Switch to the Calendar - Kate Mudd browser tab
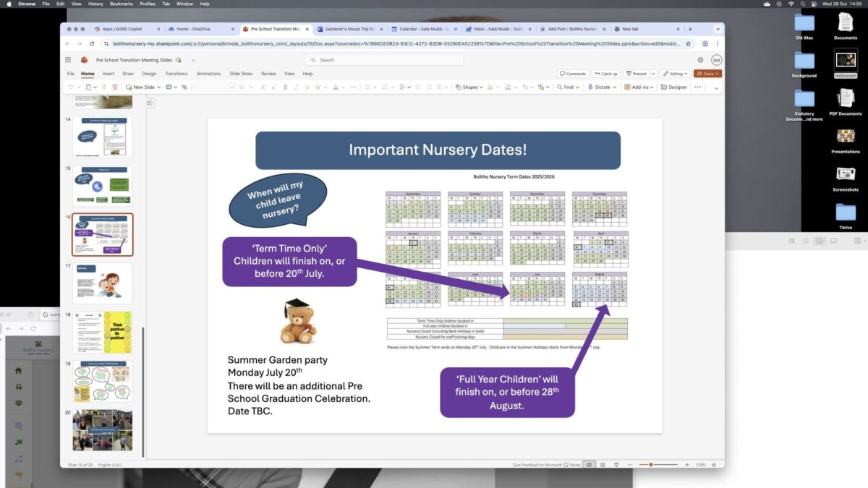This screenshot has height=488, width=868. click(422, 29)
